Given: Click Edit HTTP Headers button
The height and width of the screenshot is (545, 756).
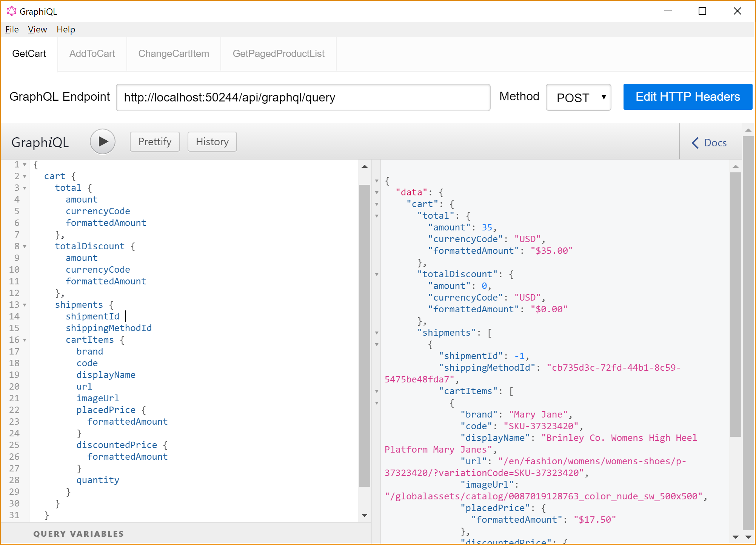Looking at the screenshot, I should tap(688, 97).
